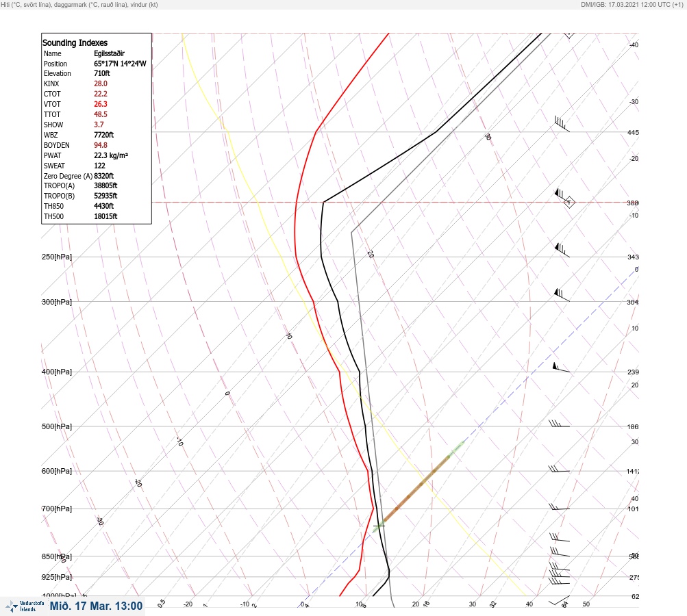
Task: Click the 300[hPa] pressure label
Action: click(57, 302)
